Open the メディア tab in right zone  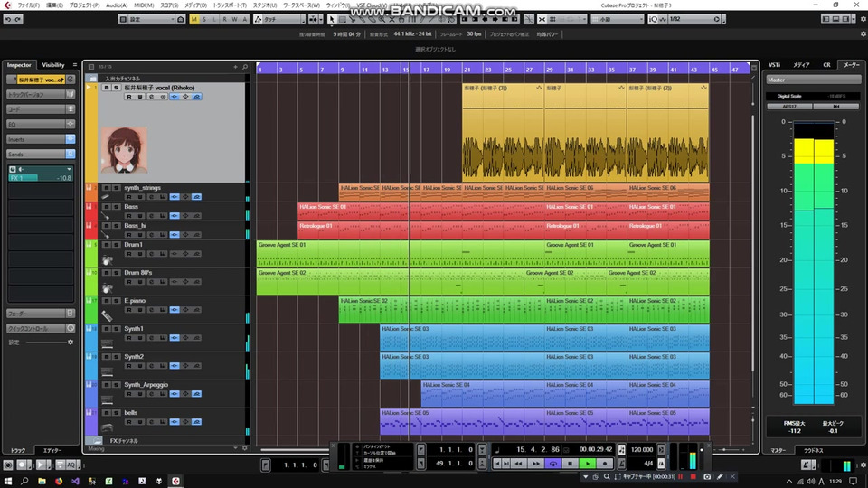tap(801, 65)
